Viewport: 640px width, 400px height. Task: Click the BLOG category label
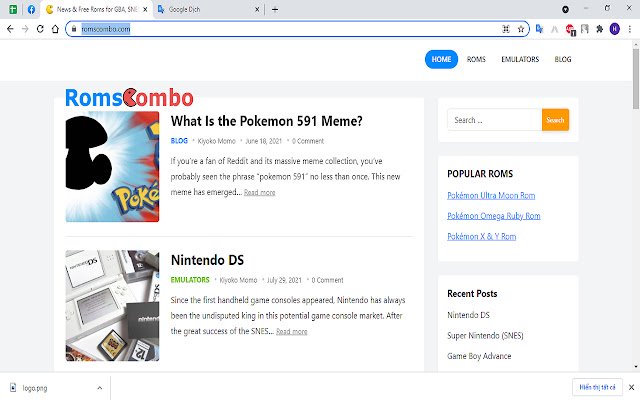[179, 141]
